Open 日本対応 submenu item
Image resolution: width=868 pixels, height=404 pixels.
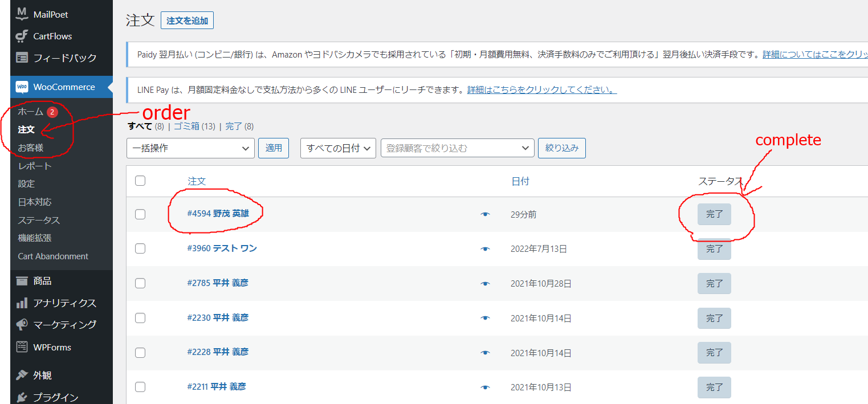(x=35, y=202)
